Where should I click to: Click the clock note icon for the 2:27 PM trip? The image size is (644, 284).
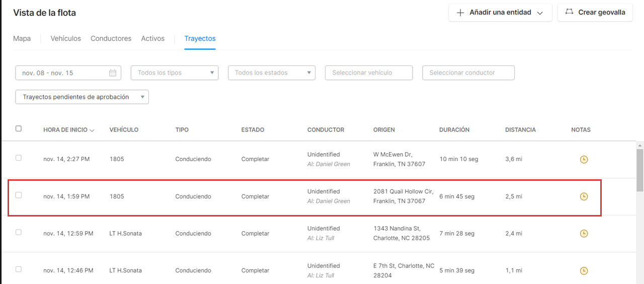coord(584,160)
